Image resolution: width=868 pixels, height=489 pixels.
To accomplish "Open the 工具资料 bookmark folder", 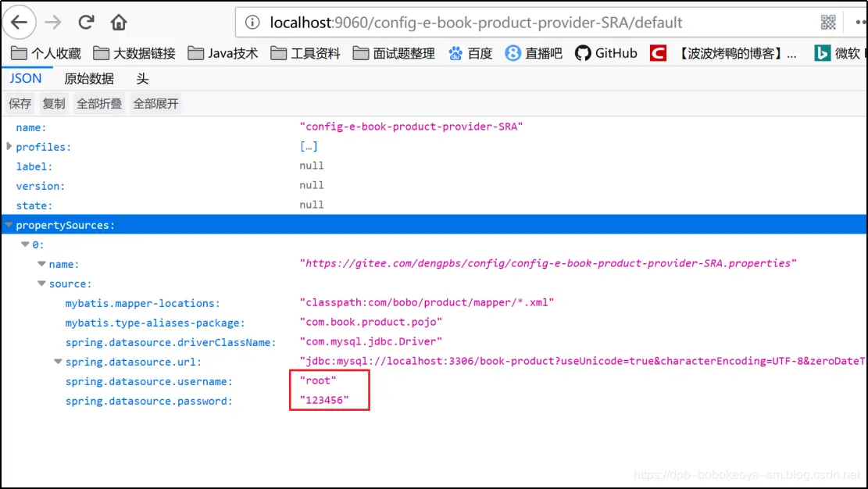I will click(305, 53).
